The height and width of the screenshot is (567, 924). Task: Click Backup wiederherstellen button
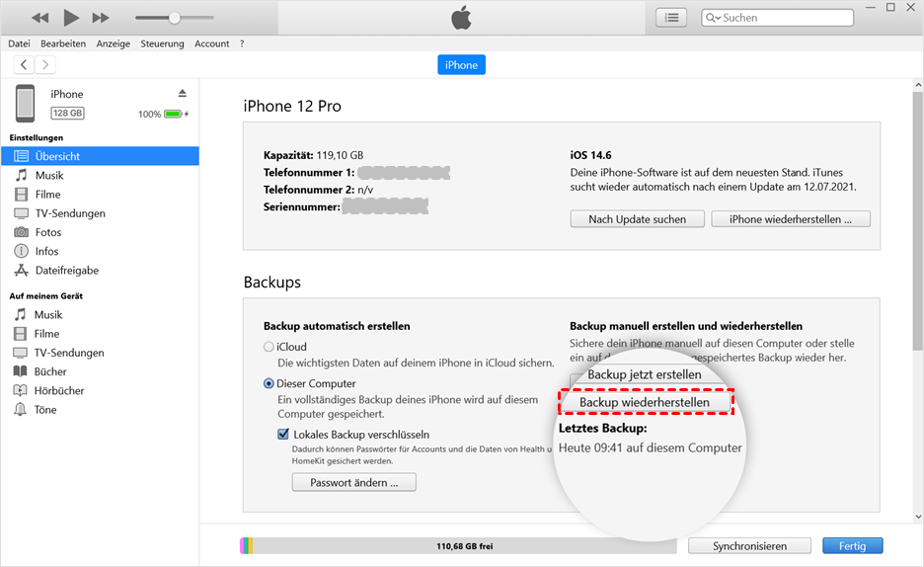645,402
